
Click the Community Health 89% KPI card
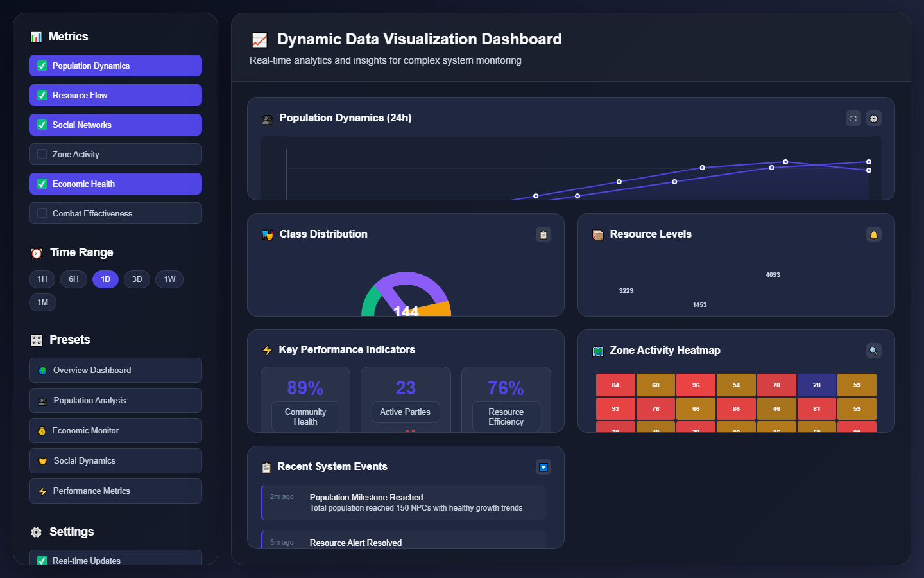(305, 399)
